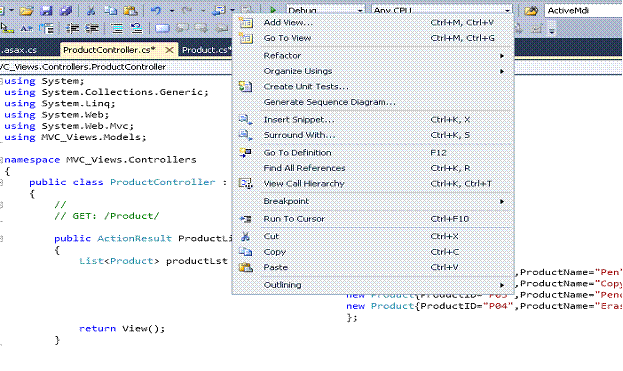
Task: Click the Save All icon
Action: click(66, 10)
